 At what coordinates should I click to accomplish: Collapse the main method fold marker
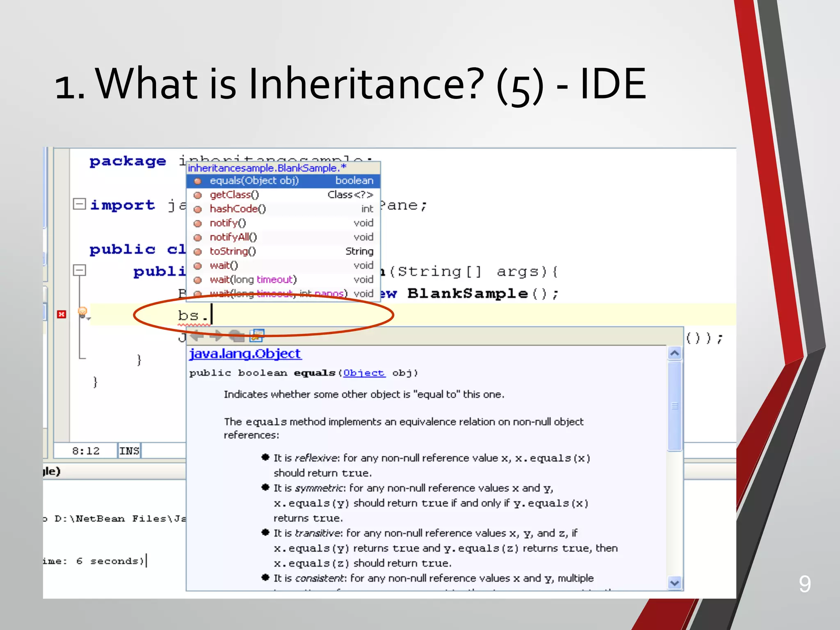(x=79, y=270)
